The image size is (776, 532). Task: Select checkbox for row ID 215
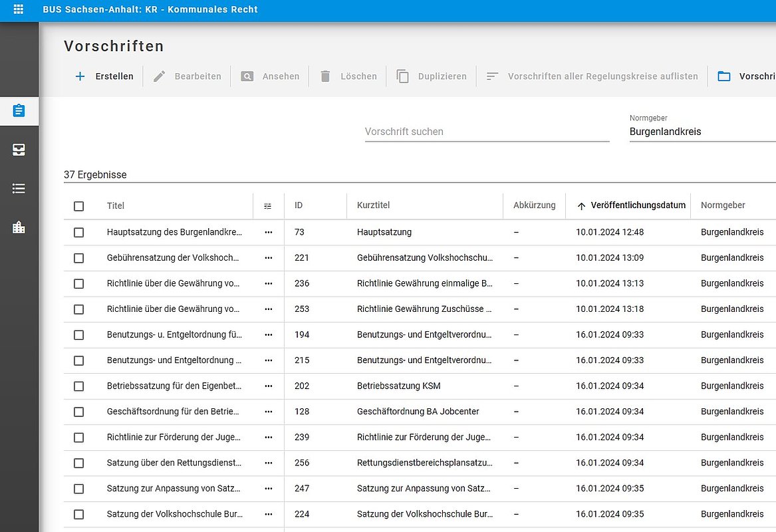(78, 361)
